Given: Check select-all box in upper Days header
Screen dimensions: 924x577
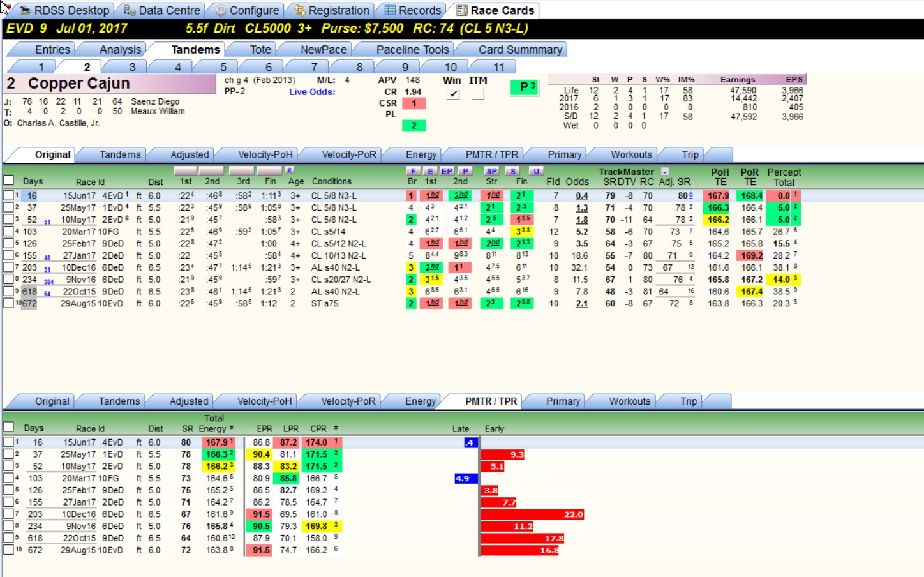Looking at the screenshot, I should [8, 181].
